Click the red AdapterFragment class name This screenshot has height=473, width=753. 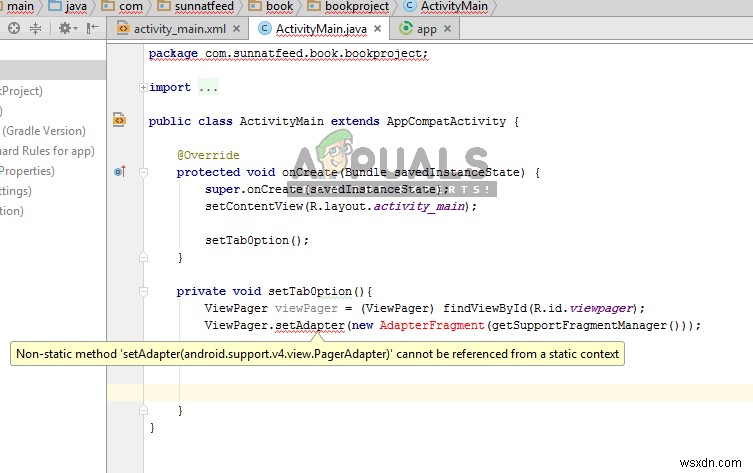(x=432, y=325)
